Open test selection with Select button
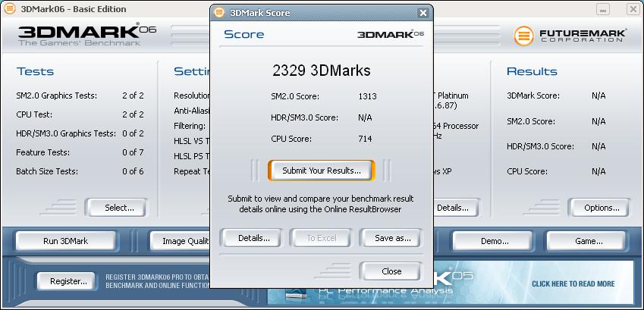This screenshot has width=644, height=310. coord(116,208)
